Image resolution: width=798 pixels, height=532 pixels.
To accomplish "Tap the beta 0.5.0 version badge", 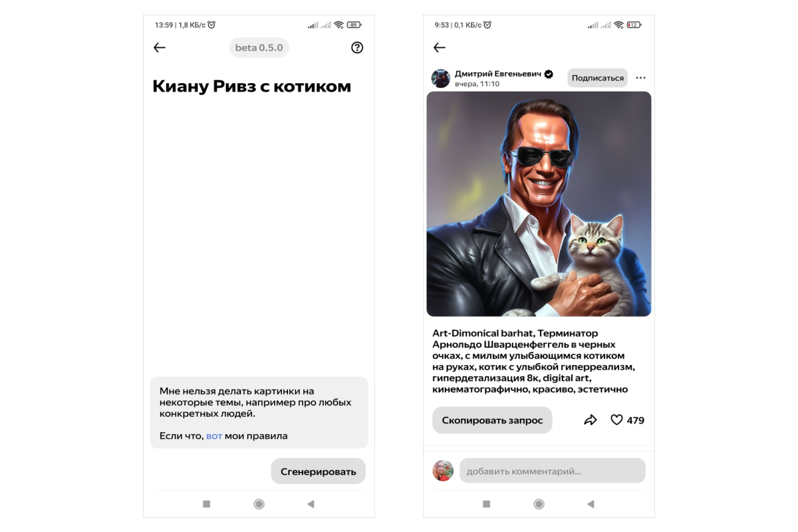I will [x=259, y=48].
